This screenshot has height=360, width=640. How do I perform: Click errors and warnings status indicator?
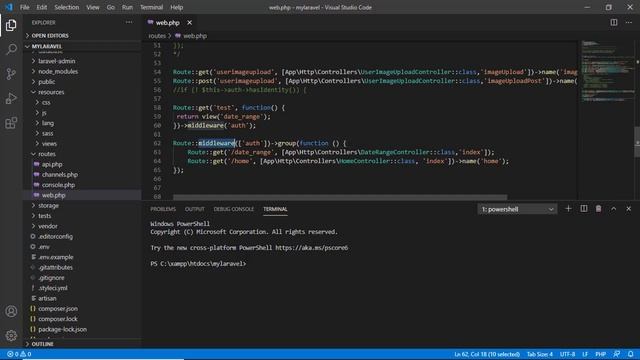[x=19, y=354]
